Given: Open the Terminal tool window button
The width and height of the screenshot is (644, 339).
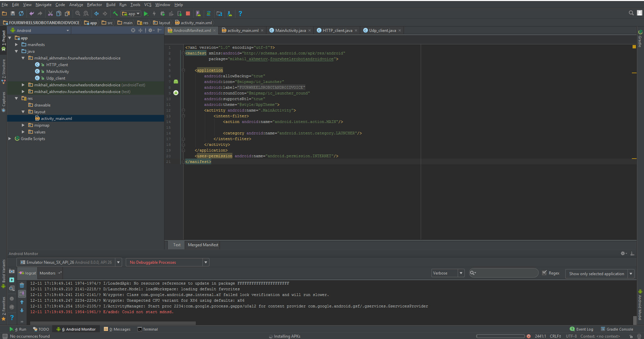Looking at the screenshot, I should [148, 329].
